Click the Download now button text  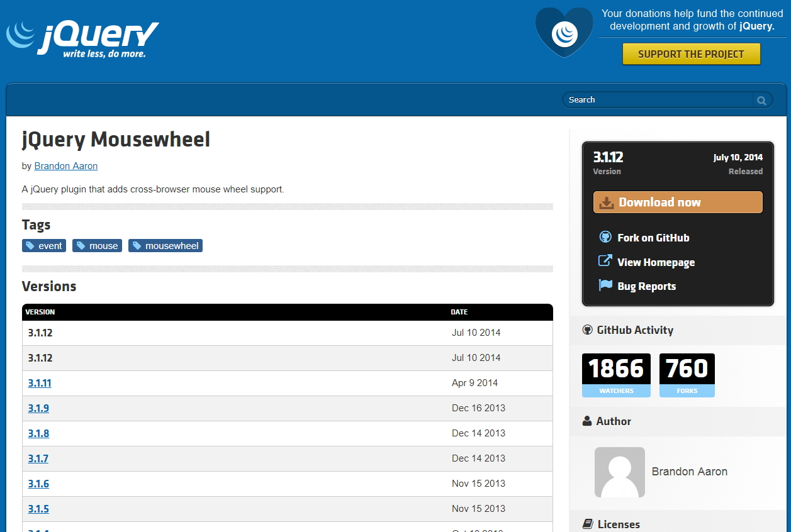tap(659, 202)
